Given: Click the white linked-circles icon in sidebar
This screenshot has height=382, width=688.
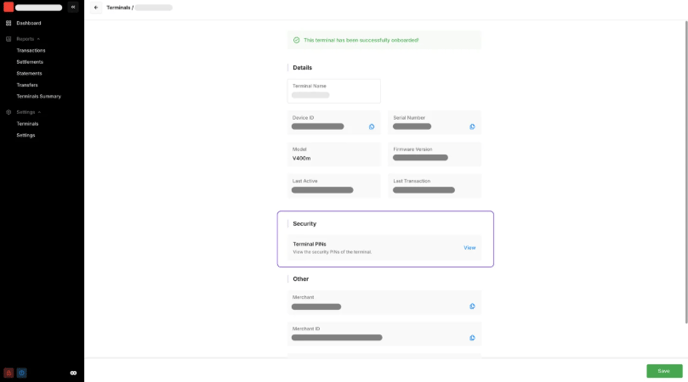Looking at the screenshot, I should (x=73, y=373).
